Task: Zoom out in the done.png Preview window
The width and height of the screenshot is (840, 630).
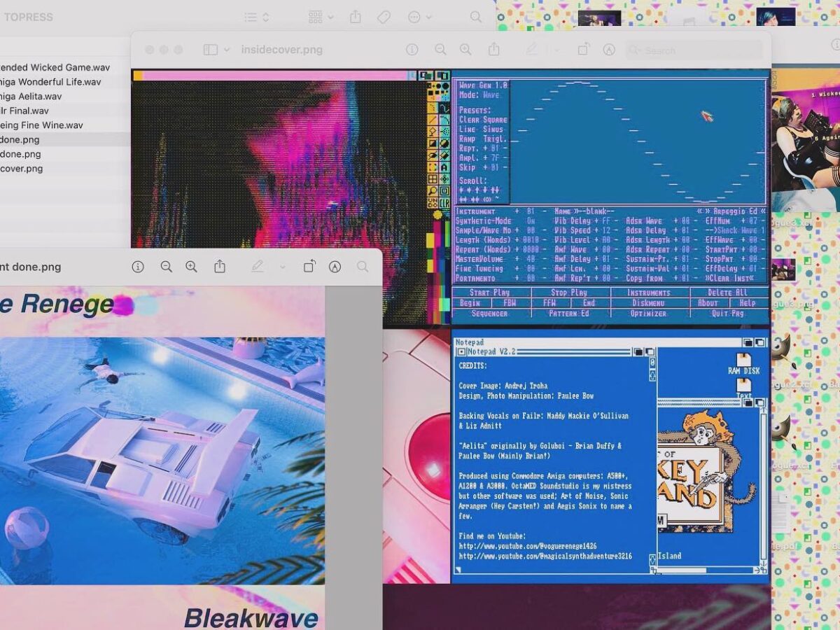Action: click(x=166, y=267)
